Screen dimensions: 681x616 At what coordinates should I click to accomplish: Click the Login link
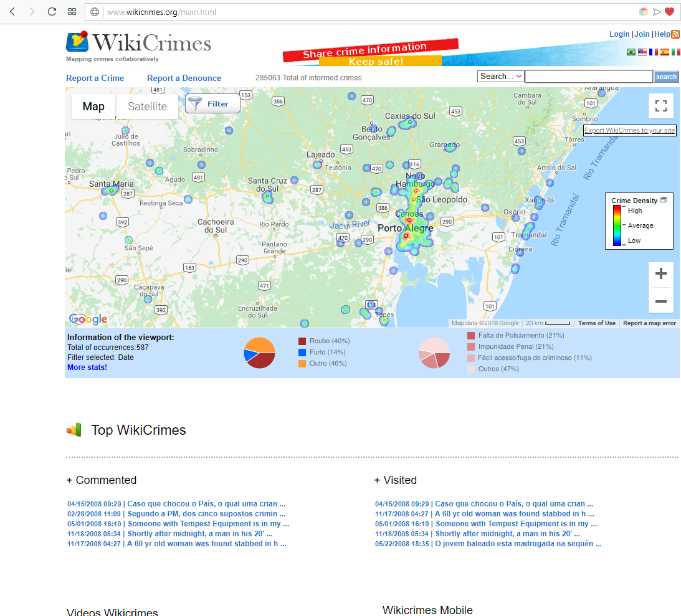tap(619, 34)
